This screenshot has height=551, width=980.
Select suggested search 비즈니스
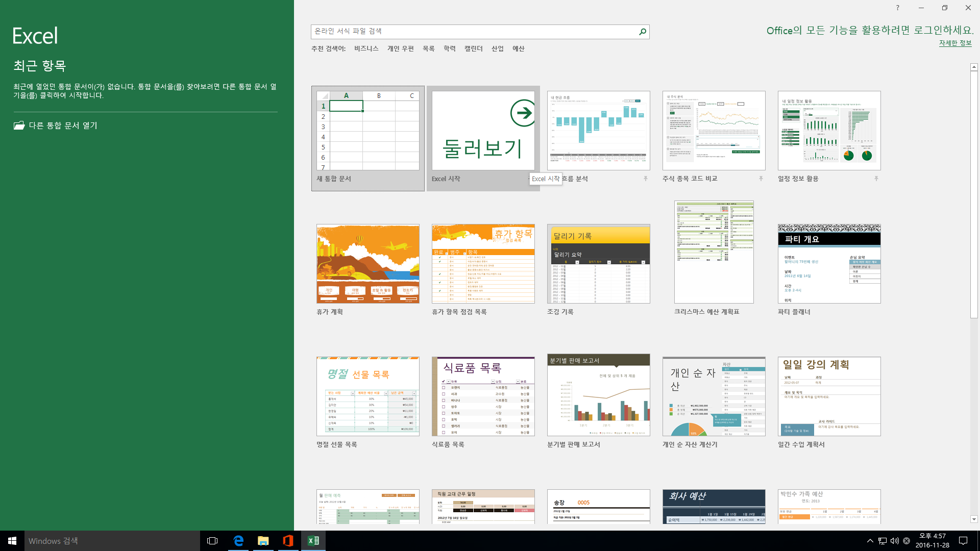366,48
